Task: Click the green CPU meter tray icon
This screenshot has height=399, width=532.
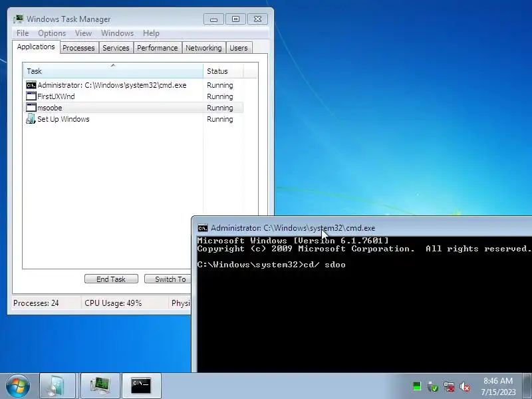Action: point(417,386)
